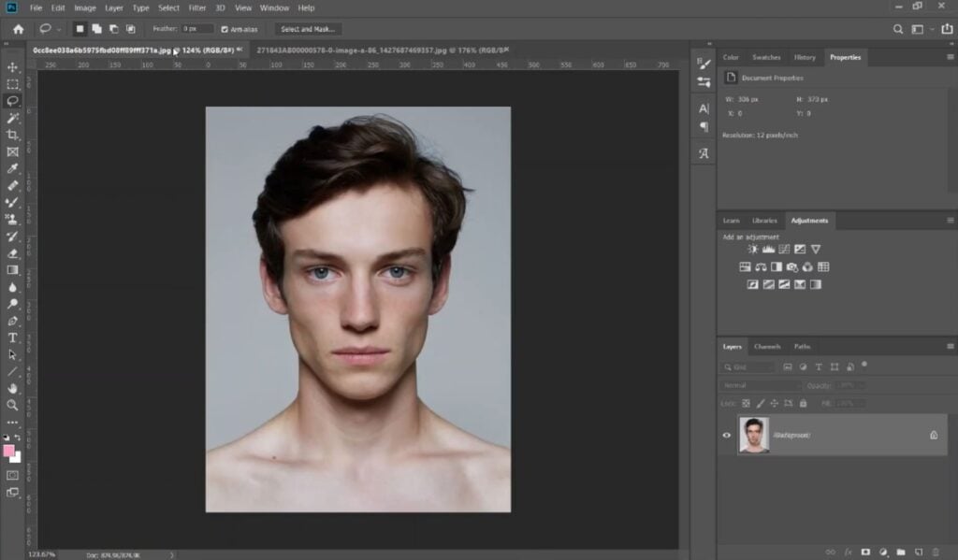This screenshot has width=958, height=560.
Task: Select the Line tool
Action: 12,371
